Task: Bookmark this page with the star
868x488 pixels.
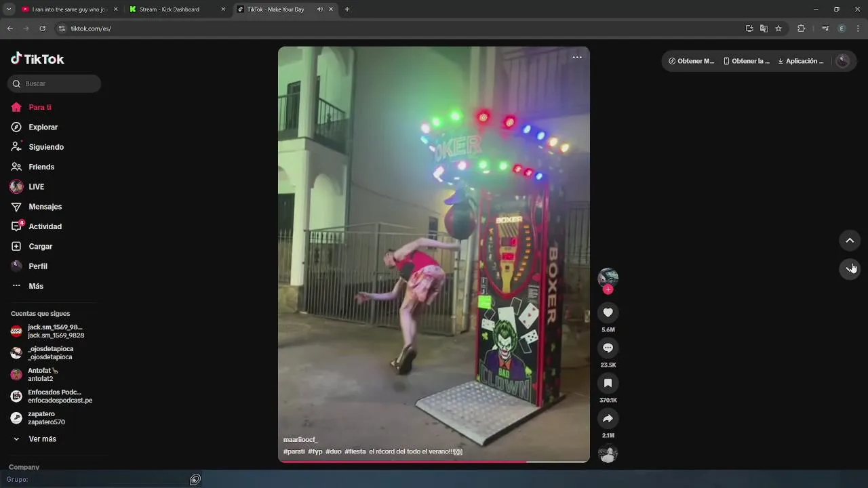Action: (x=778, y=28)
